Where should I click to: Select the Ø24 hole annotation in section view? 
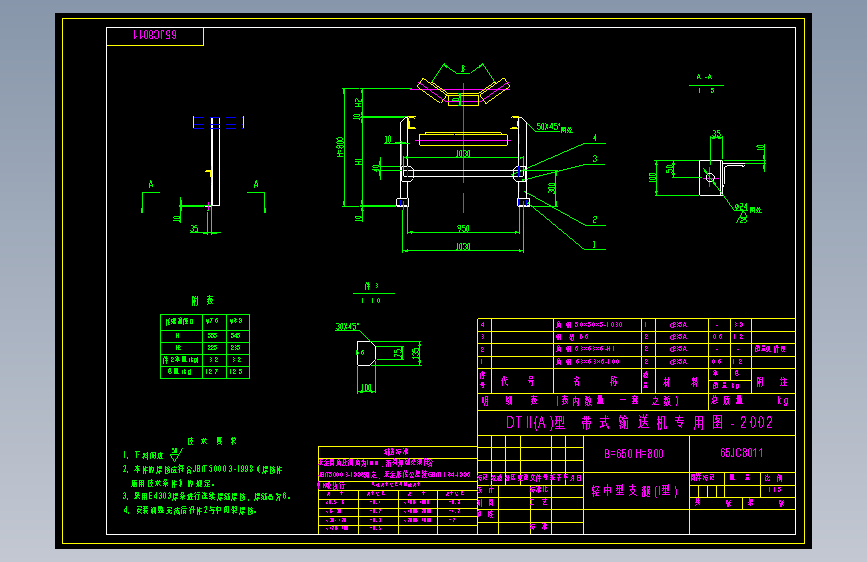click(x=748, y=208)
